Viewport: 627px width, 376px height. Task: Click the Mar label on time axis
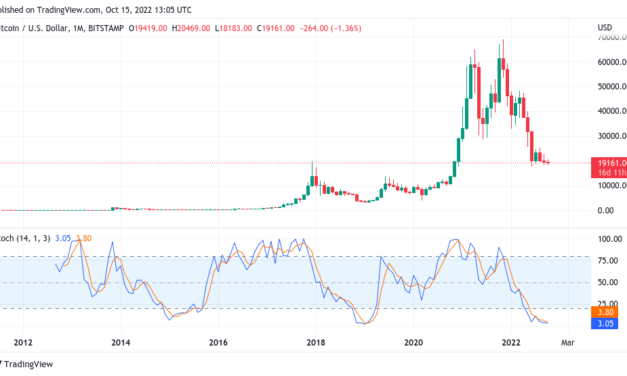click(568, 343)
